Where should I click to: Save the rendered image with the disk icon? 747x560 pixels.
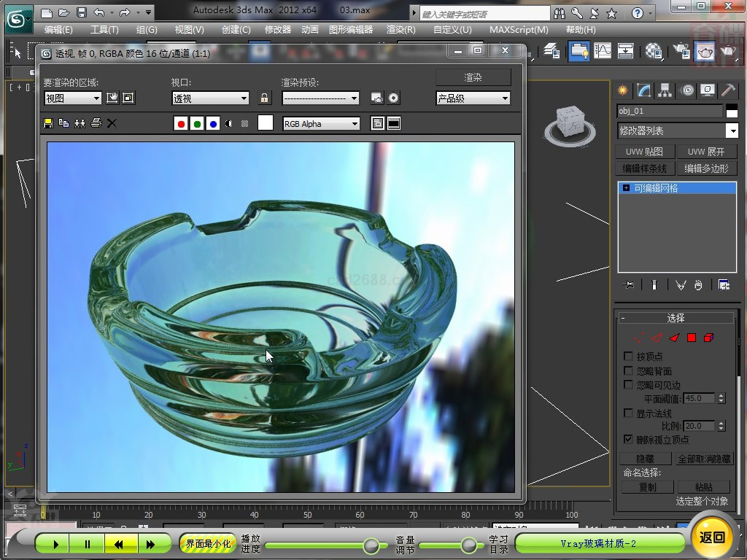click(48, 123)
